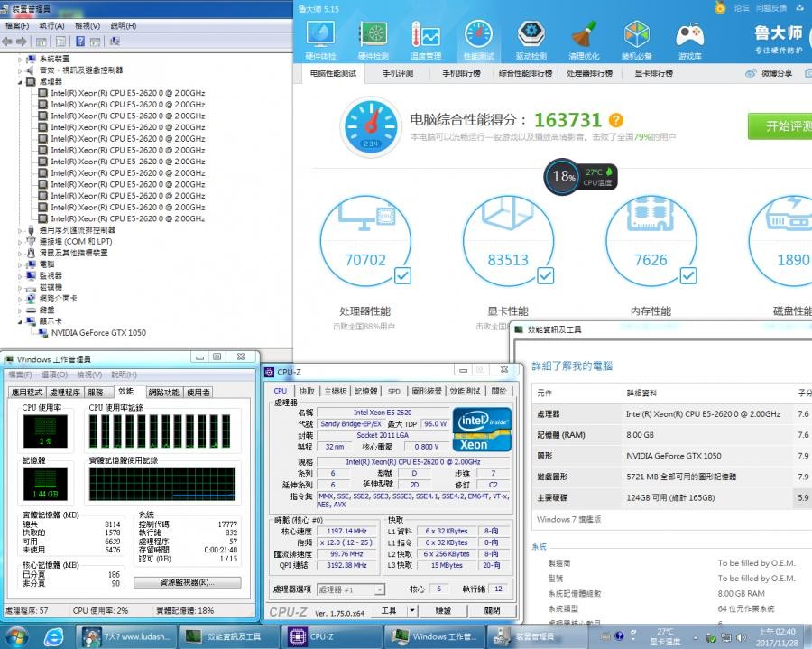Click green 开始评测 button

point(780,125)
